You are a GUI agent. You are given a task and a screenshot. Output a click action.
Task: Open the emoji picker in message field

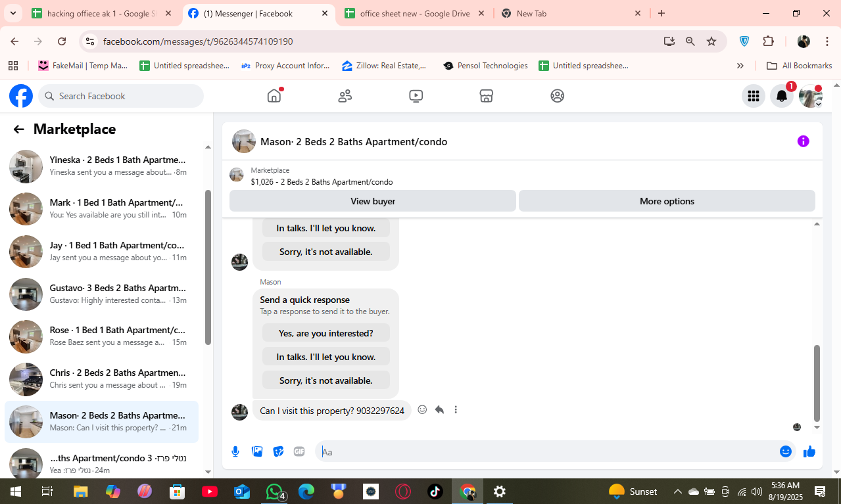[786, 451]
